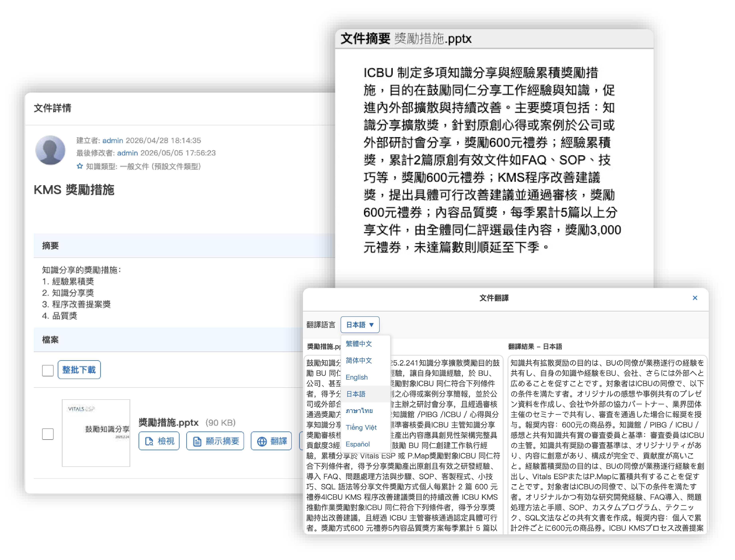This screenshot has height=560, width=735.
Task: Click the star icon beside 知識類型
Action: [80, 166]
